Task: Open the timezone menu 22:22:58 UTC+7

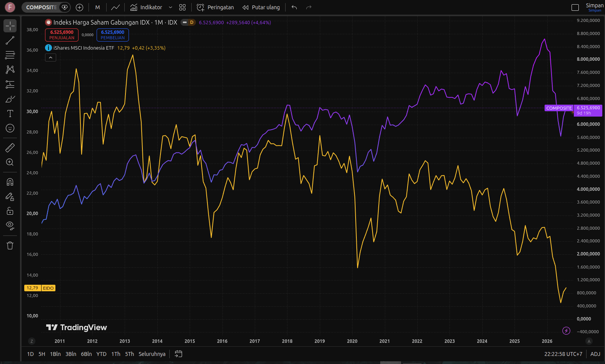Action: 563,354
